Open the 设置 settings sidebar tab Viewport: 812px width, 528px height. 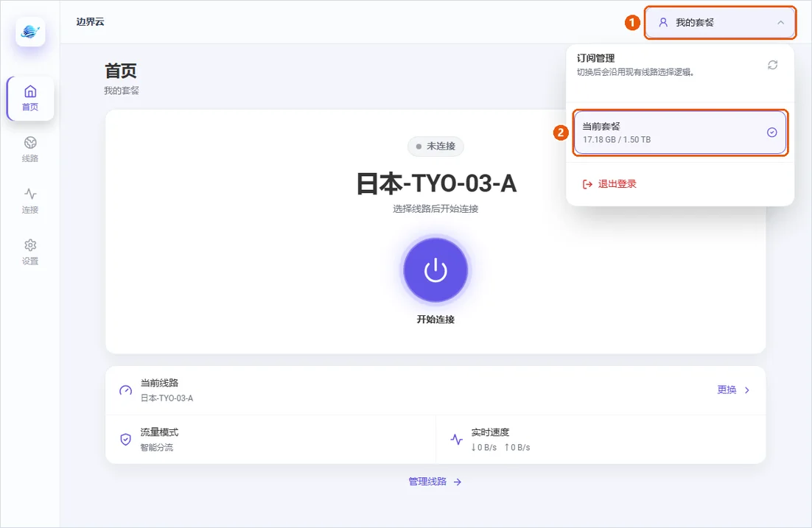(x=30, y=252)
